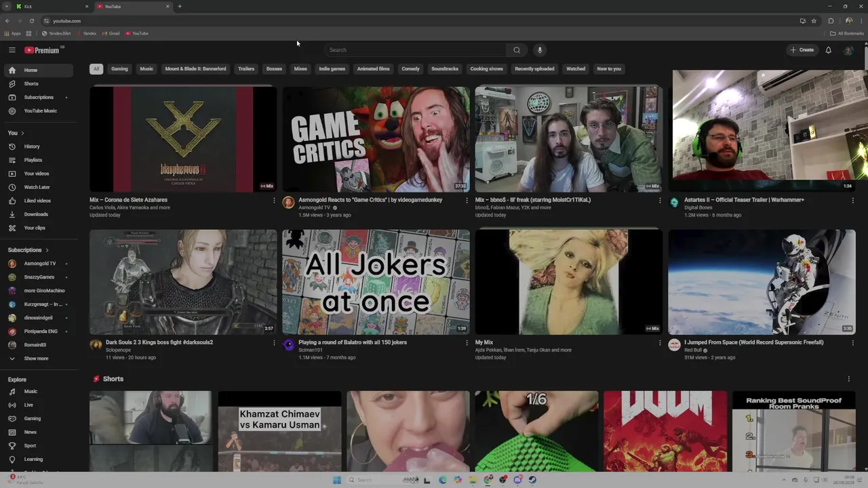Click the Create button
This screenshot has width=868, height=488.
(x=802, y=50)
